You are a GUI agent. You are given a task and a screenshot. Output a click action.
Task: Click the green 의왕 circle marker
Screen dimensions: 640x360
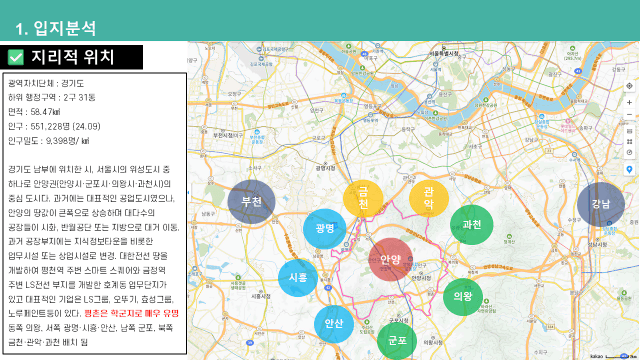pos(463,297)
